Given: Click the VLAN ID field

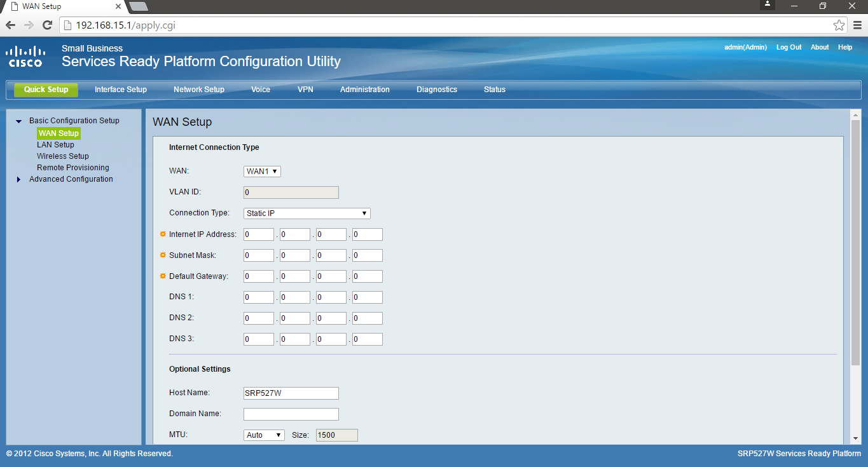Looking at the screenshot, I should point(291,193).
